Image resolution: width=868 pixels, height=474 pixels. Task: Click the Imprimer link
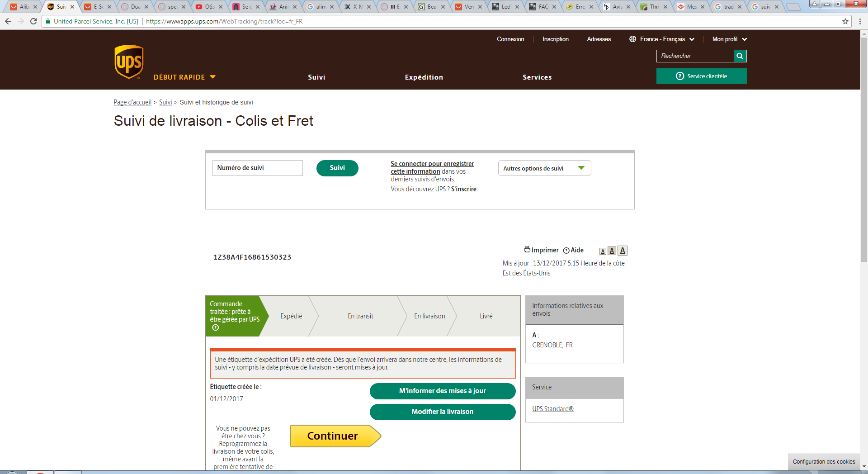545,250
